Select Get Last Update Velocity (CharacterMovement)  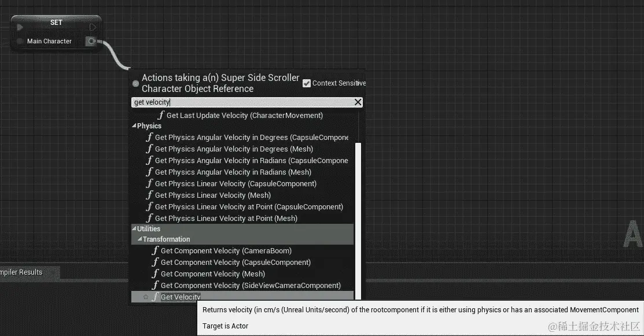click(244, 115)
